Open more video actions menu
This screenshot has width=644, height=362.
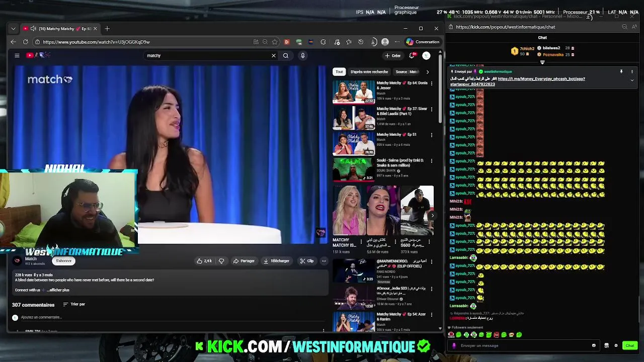coord(324,261)
